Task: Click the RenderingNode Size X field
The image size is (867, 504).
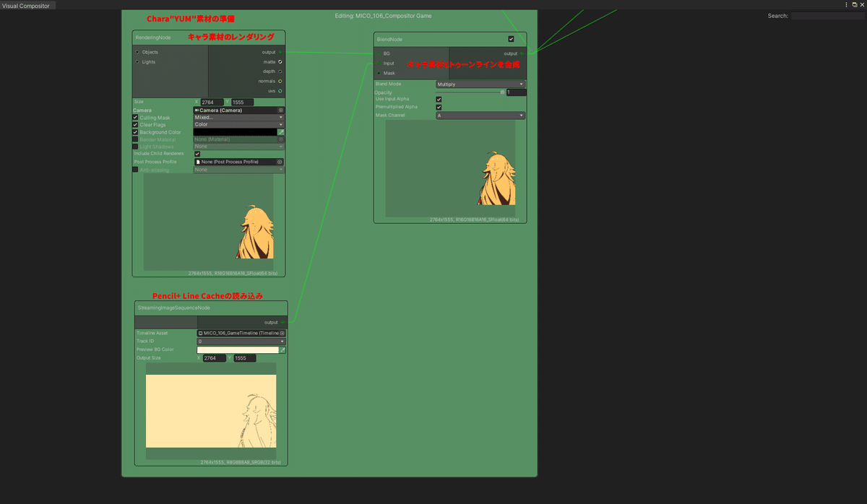Action: 212,103
